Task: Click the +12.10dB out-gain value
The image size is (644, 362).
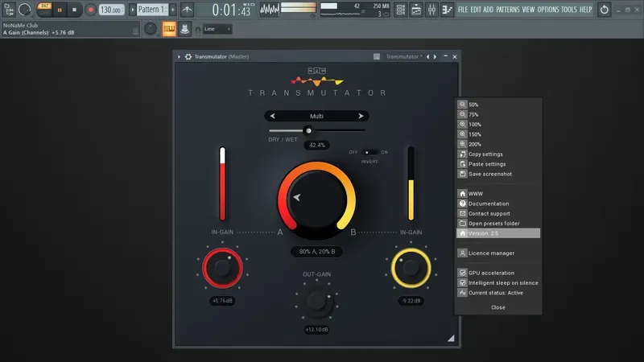Action: (316, 330)
